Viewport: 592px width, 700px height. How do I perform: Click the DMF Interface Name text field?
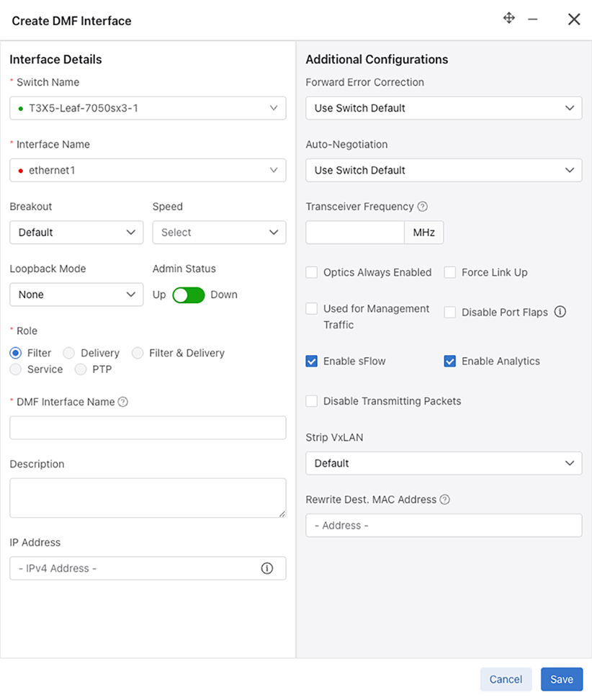(148, 428)
